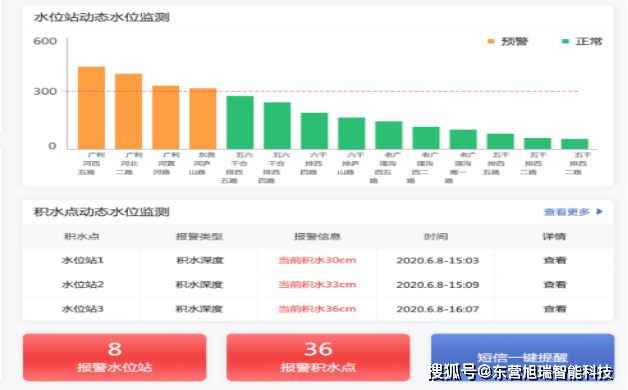Click the green bar for 老广蒲沟西五路
The width and height of the screenshot is (628, 390).
389,135
